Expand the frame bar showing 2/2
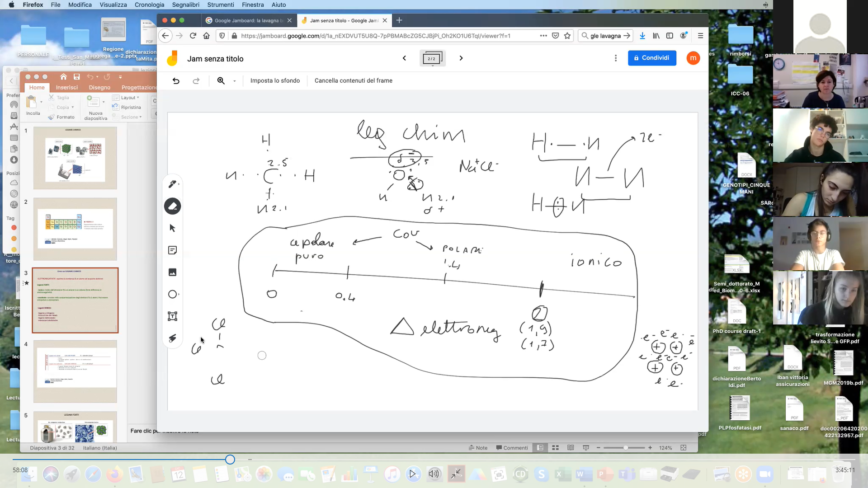The image size is (868, 488). pos(432,59)
